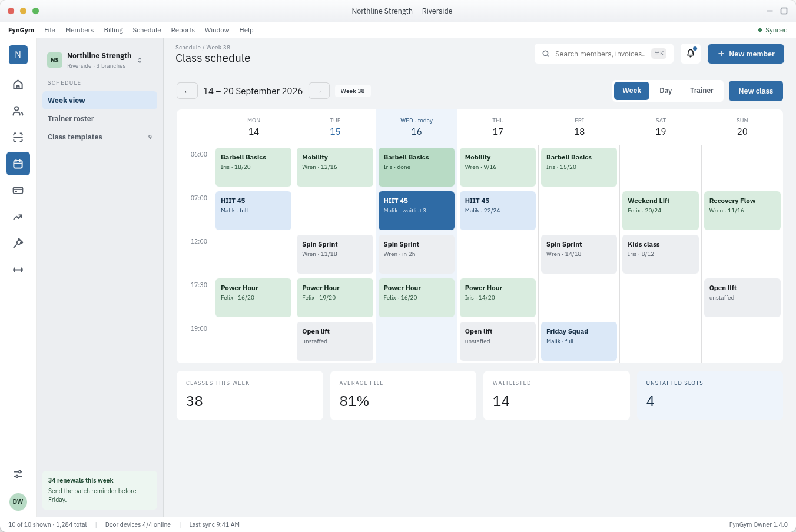Image resolution: width=796 pixels, height=532 pixels.
Task: Open the dumbbell equipment icon
Action: (x=18, y=270)
